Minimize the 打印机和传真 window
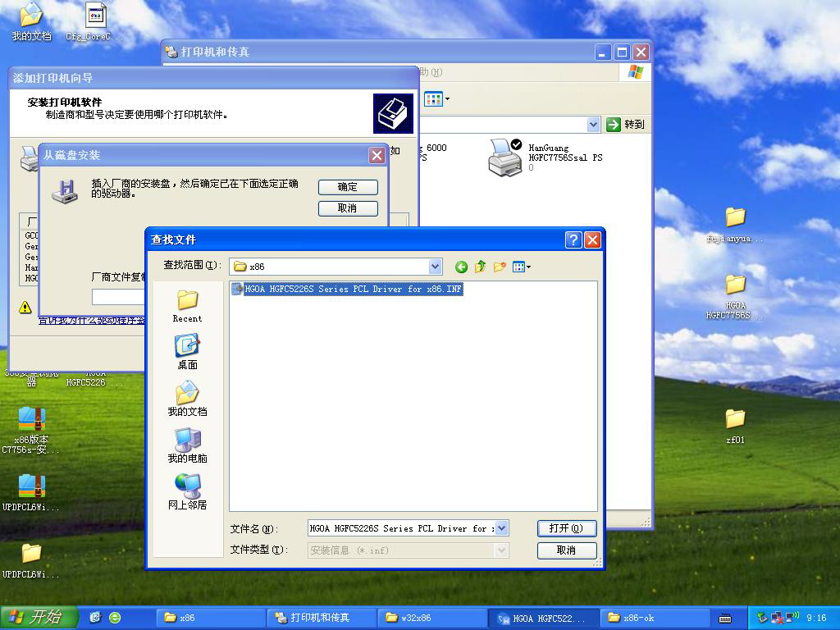The image size is (840, 630). click(x=603, y=52)
